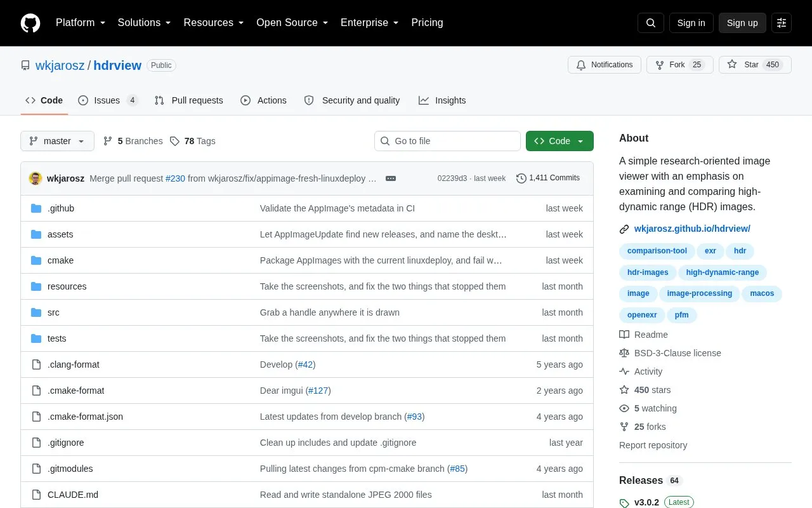Screen dimensions: 812x508
Task: Open the Actions tab
Action: 263,100
